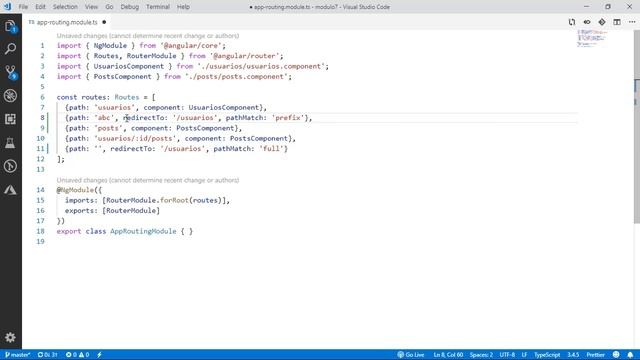
Task: Click 'usuarios/:id/posts' path string
Action: (x=135, y=138)
